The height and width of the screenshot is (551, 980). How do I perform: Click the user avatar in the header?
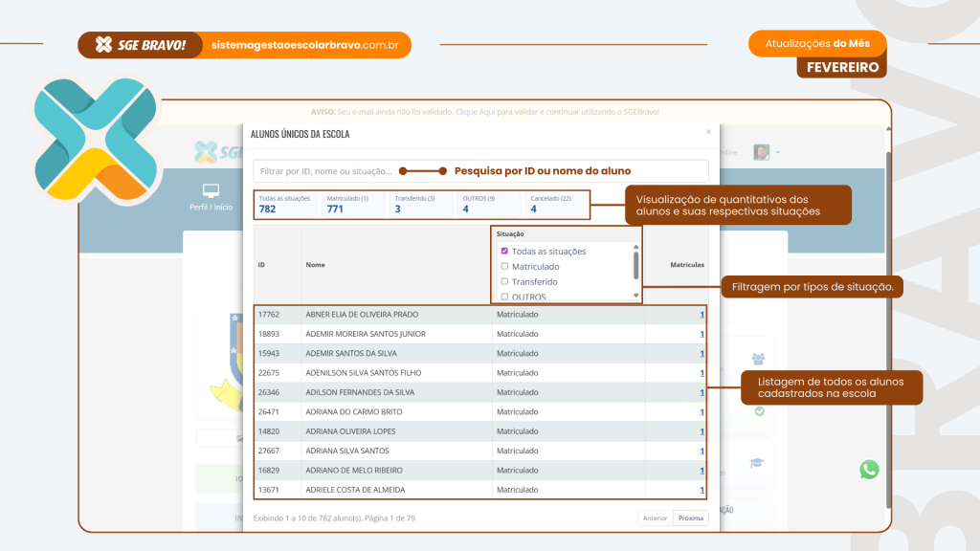point(762,153)
